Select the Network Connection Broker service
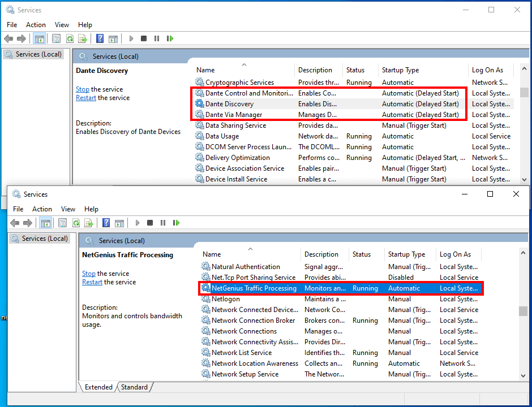Viewport: 532px width, 407px height. tap(341, 321)
